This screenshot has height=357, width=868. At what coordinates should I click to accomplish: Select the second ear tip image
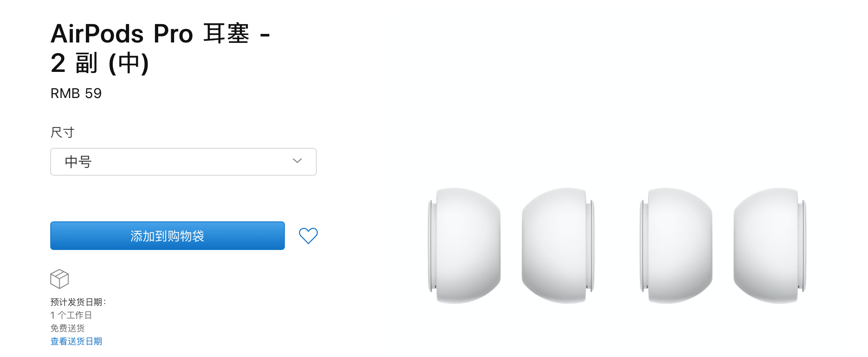click(x=558, y=245)
